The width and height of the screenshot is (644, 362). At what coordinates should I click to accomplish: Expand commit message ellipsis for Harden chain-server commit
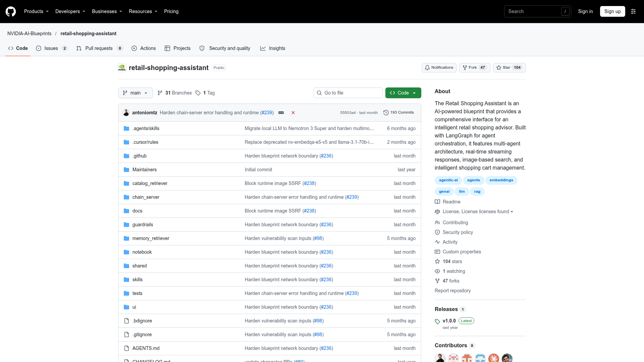coord(281,113)
